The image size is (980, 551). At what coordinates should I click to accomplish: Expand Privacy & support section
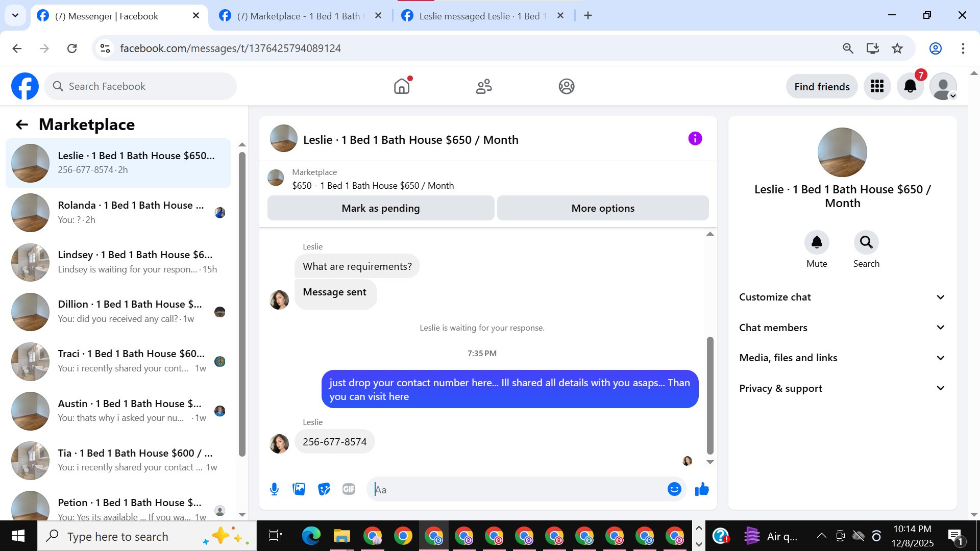842,388
